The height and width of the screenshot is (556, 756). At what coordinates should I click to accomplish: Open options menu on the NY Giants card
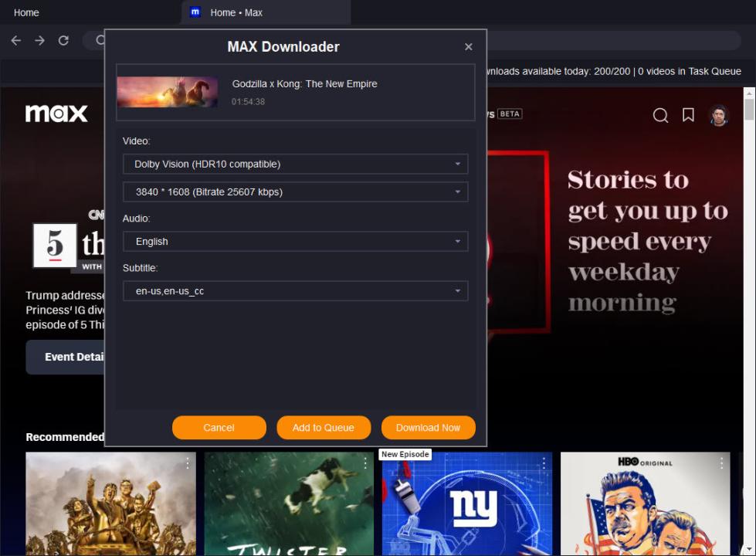[x=544, y=463]
